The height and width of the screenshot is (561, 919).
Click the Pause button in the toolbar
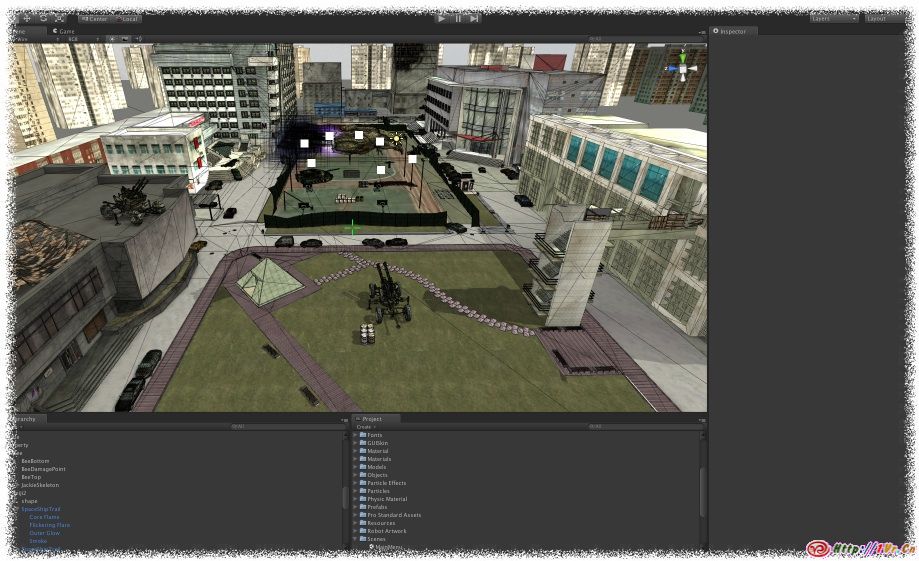point(458,18)
